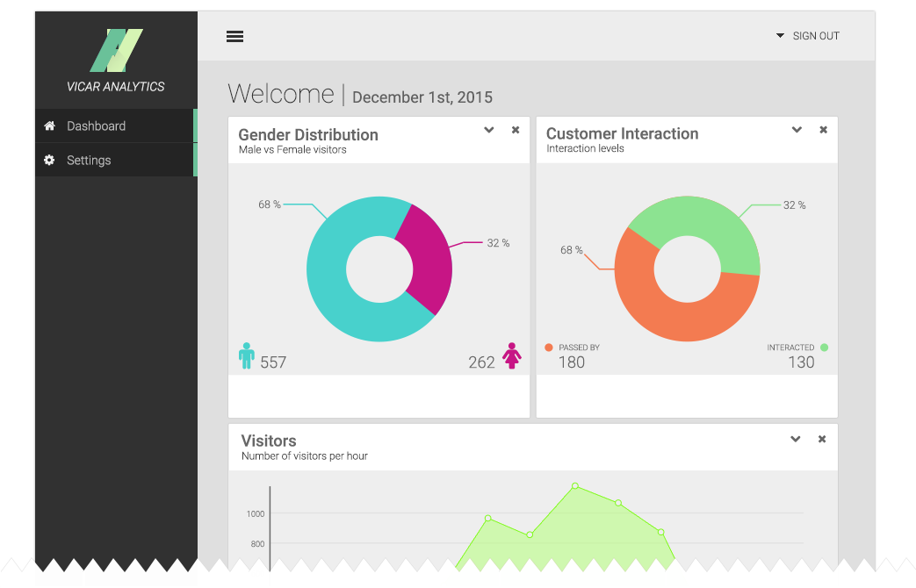Click the INTERACTED legend dot

point(823,348)
